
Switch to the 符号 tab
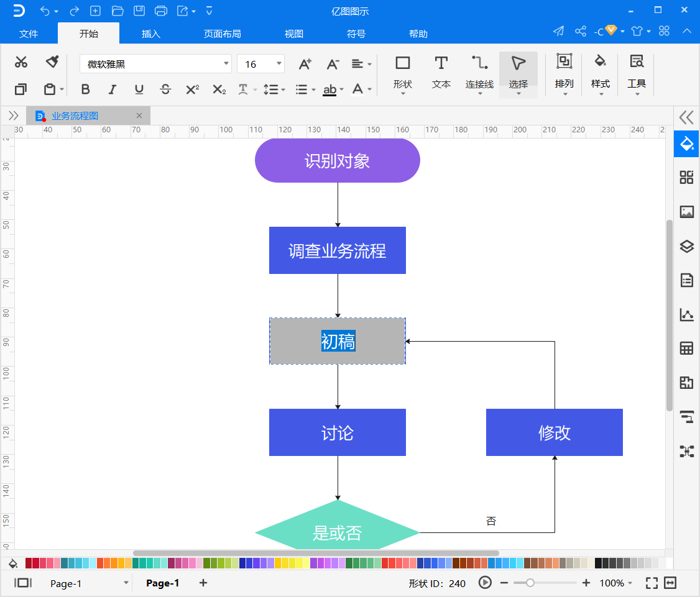coord(356,34)
